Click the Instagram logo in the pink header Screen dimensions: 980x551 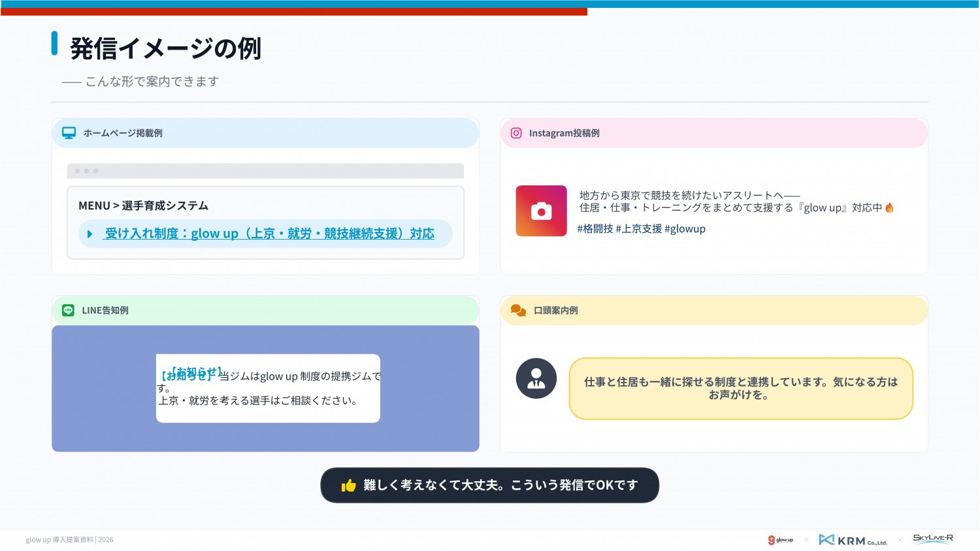coord(516,133)
